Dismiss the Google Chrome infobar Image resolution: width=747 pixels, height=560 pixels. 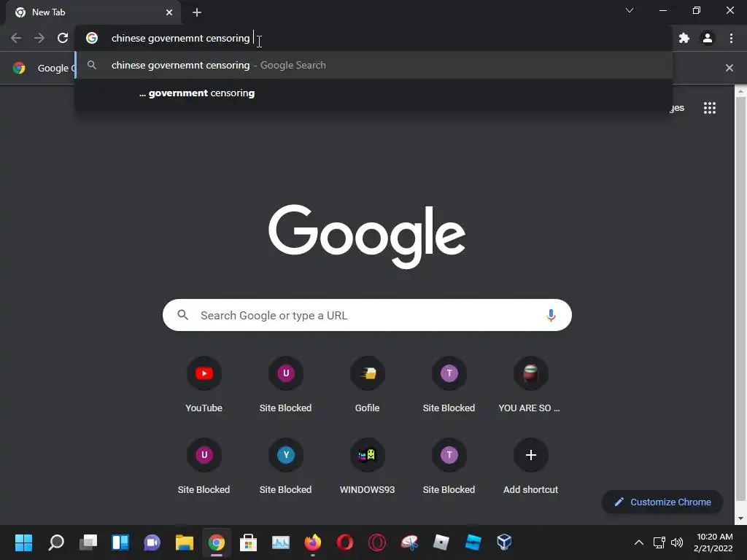pos(729,68)
